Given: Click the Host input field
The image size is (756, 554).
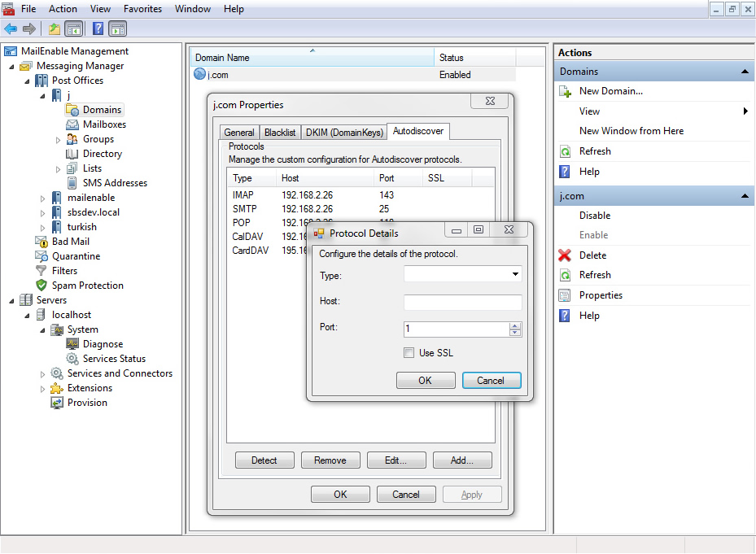Looking at the screenshot, I should point(462,302).
